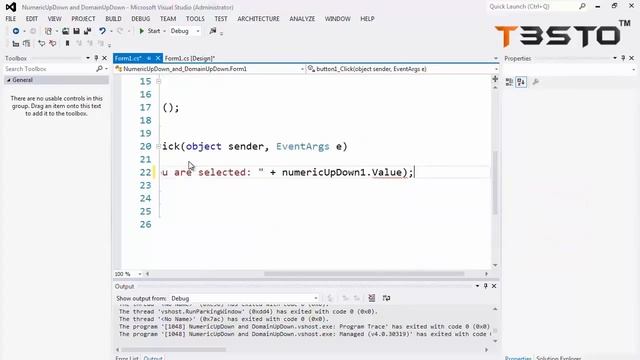
Task: Open the TEST menu
Action: [x=221, y=19]
